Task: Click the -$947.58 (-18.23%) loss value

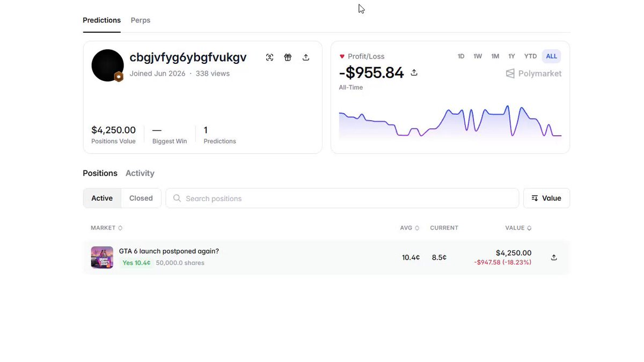Action: coord(503,262)
